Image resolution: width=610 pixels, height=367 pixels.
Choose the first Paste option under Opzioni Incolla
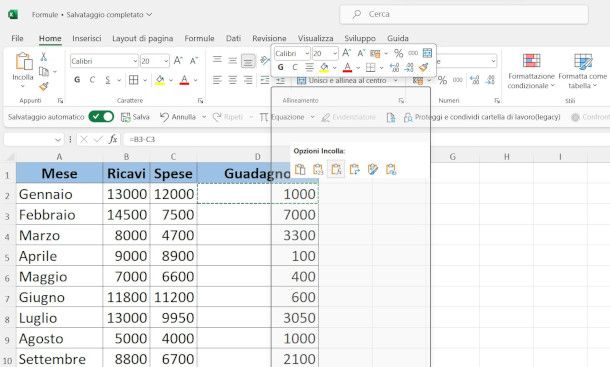pyautogui.click(x=300, y=169)
